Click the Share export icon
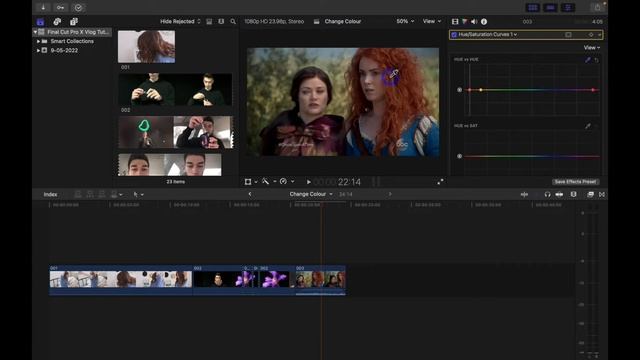 click(598, 7)
